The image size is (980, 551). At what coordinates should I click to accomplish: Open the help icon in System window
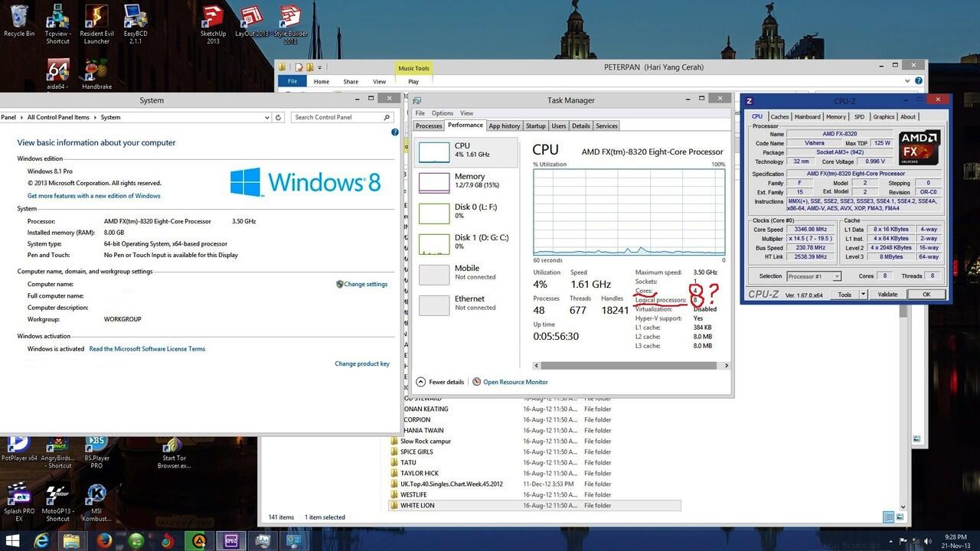[395, 132]
